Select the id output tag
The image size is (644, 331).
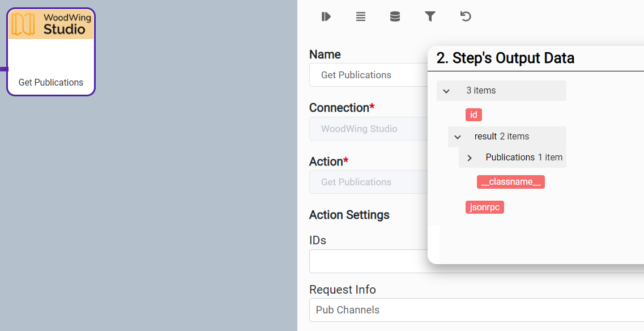click(474, 115)
